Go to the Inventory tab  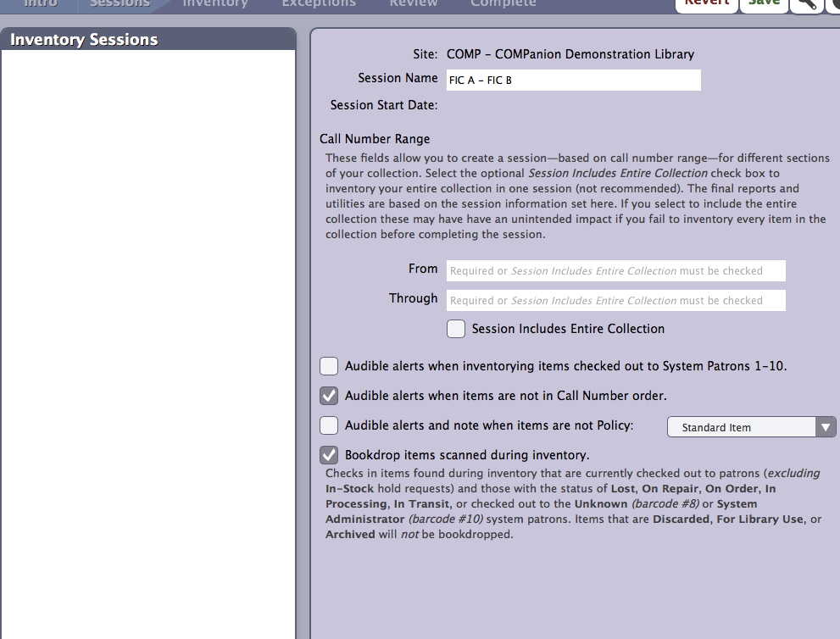click(x=214, y=3)
